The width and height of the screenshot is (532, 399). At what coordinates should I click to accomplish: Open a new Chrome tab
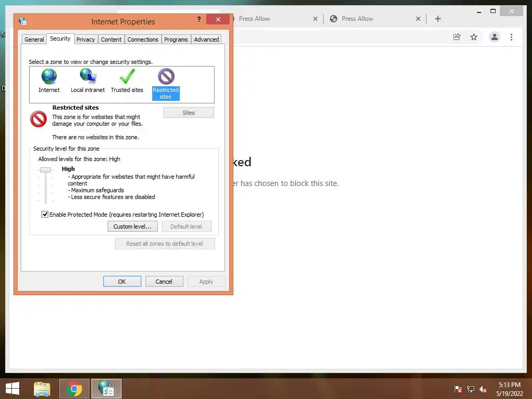437,19
